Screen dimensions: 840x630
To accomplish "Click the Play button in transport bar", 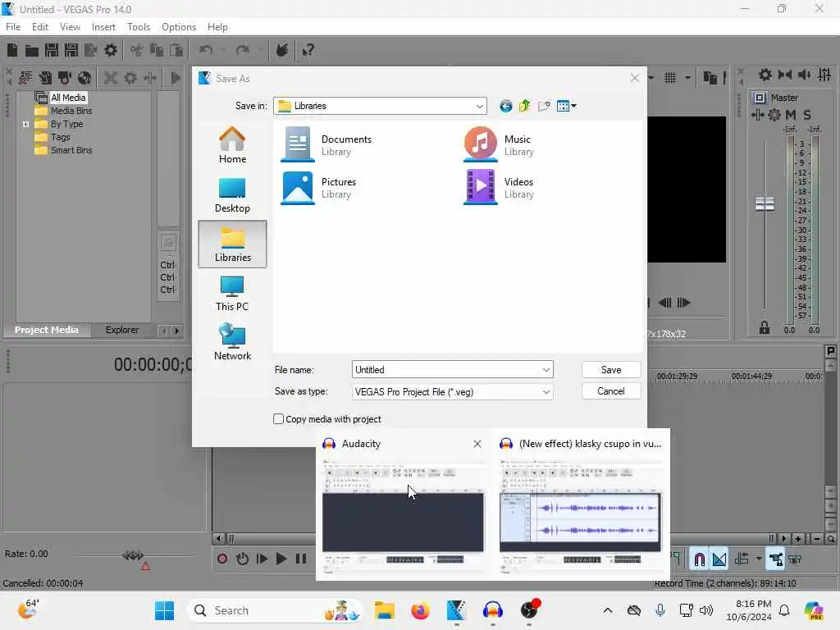I will click(x=281, y=559).
